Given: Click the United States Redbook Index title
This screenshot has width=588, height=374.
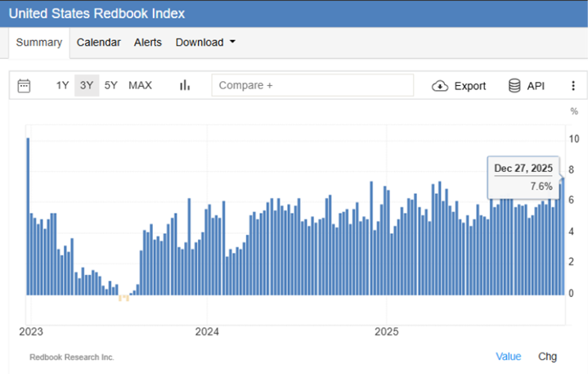Looking at the screenshot, I should [x=97, y=14].
